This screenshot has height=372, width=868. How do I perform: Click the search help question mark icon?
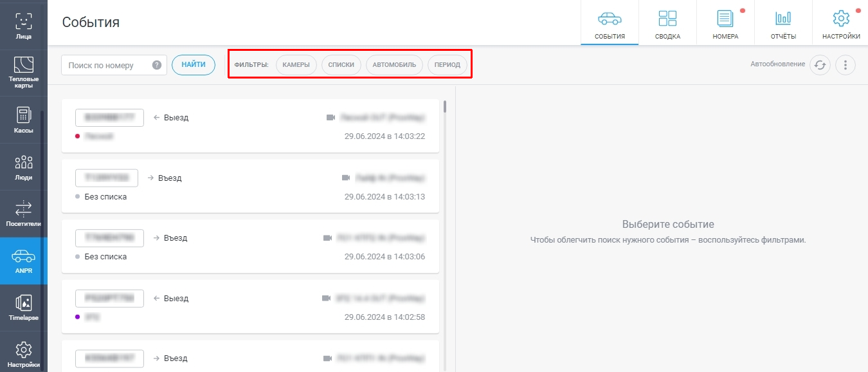click(x=157, y=65)
